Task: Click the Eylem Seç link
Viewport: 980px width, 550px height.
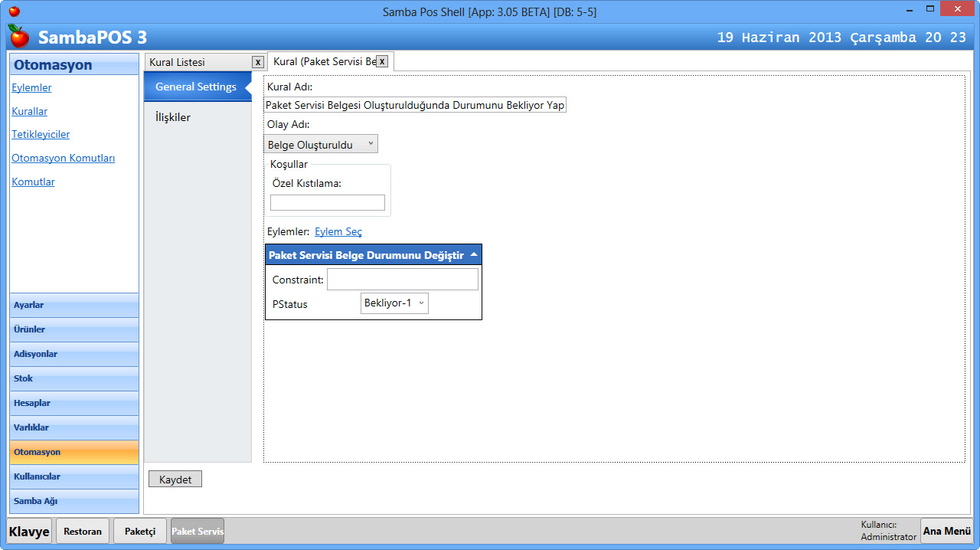Action: tap(338, 231)
